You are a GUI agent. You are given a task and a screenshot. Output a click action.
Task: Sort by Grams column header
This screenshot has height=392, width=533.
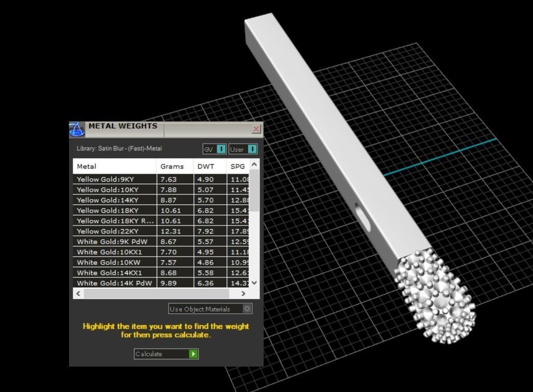tap(175, 166)
